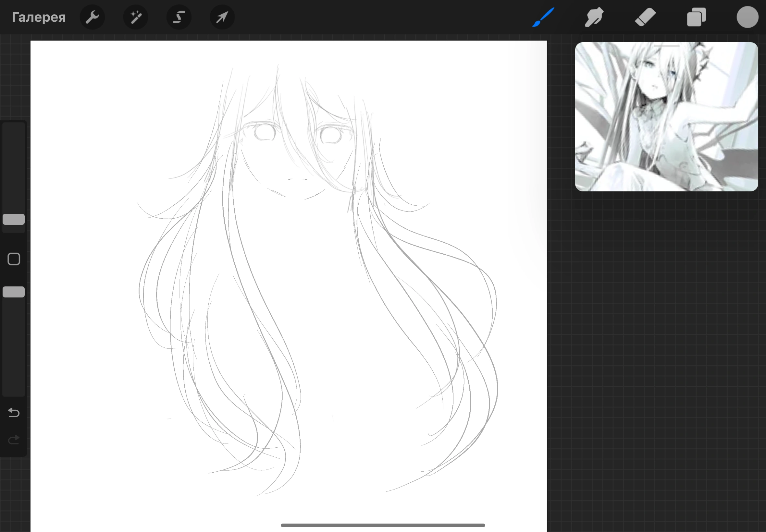The width and height of the screenshot is (766, 532).
Task: Open the Adjustments magic wand menu
Action: pos(136,17)
